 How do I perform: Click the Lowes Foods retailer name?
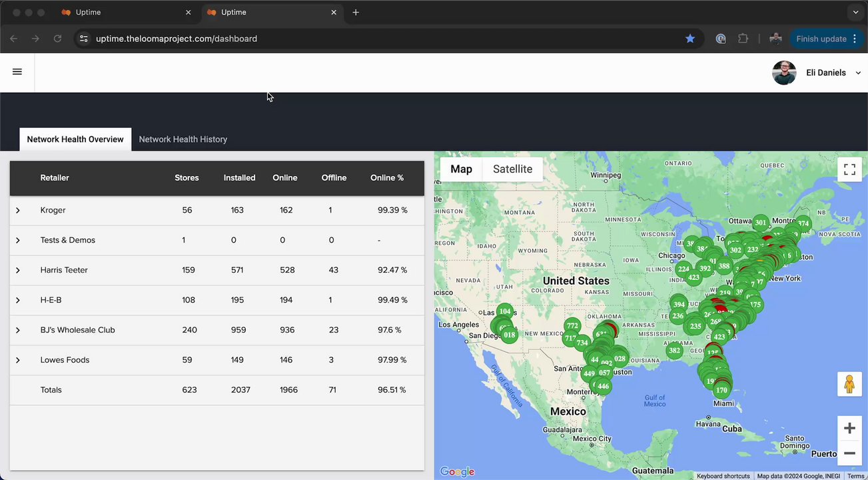click(65, 360)
